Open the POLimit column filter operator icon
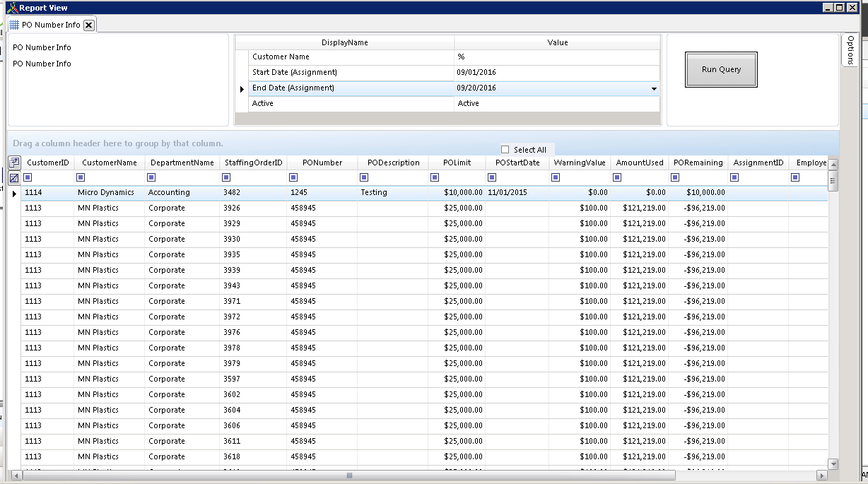This screenshot has width=868, height=484. pos(435,177)
